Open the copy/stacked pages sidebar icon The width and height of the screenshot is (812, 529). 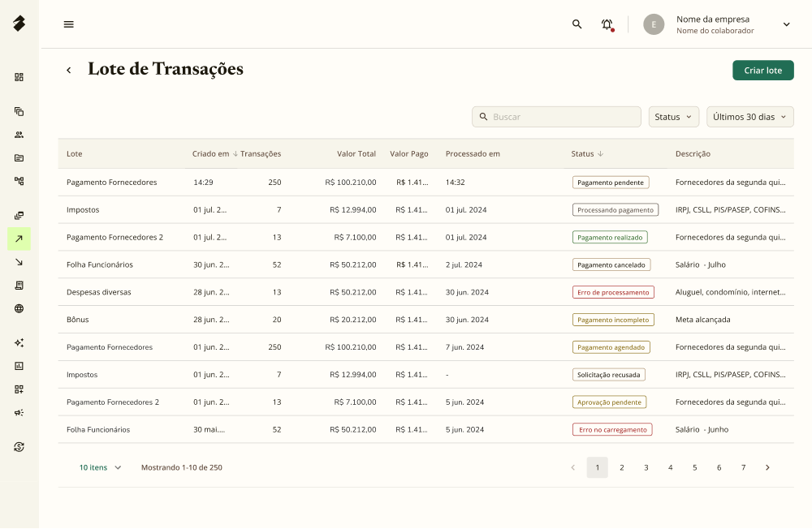(x=19, y=111)
